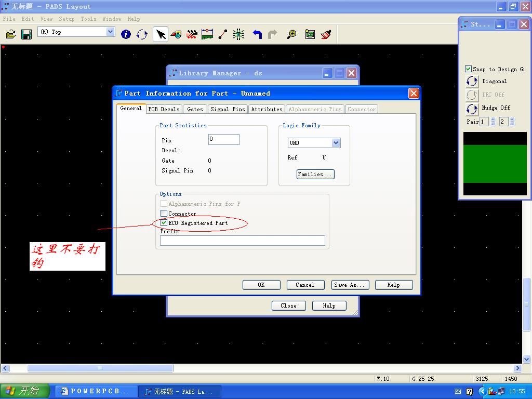Open the Drafting toolbar icon

[x=176, y=34]
